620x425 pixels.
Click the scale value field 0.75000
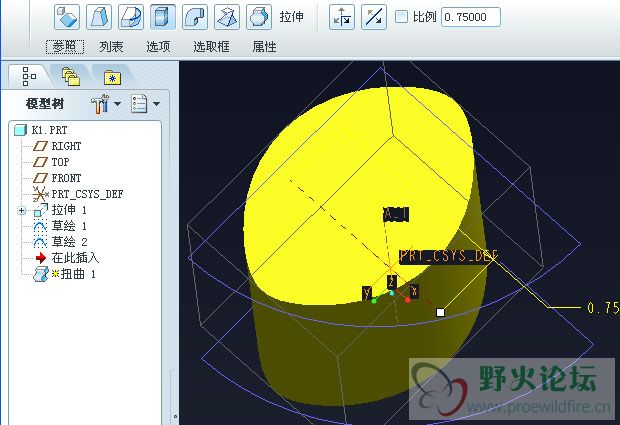click(x=471, y=17)
